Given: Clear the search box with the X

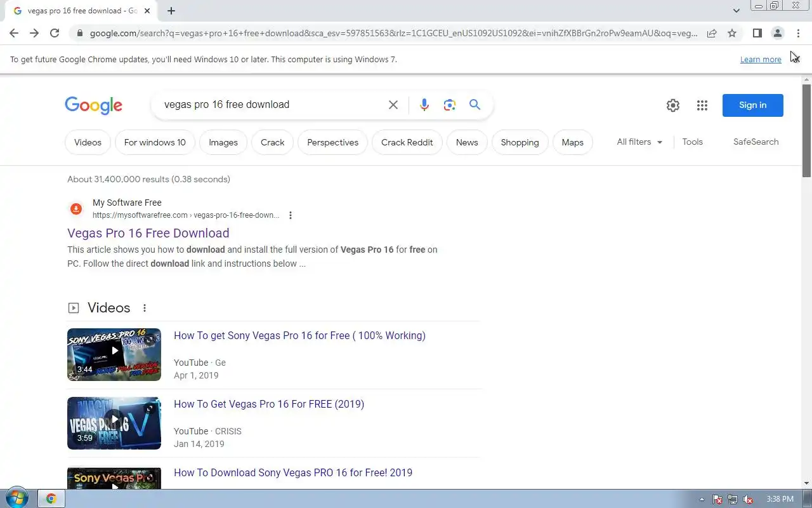Looking at the screenshot, I should click(x=393, y=105).
